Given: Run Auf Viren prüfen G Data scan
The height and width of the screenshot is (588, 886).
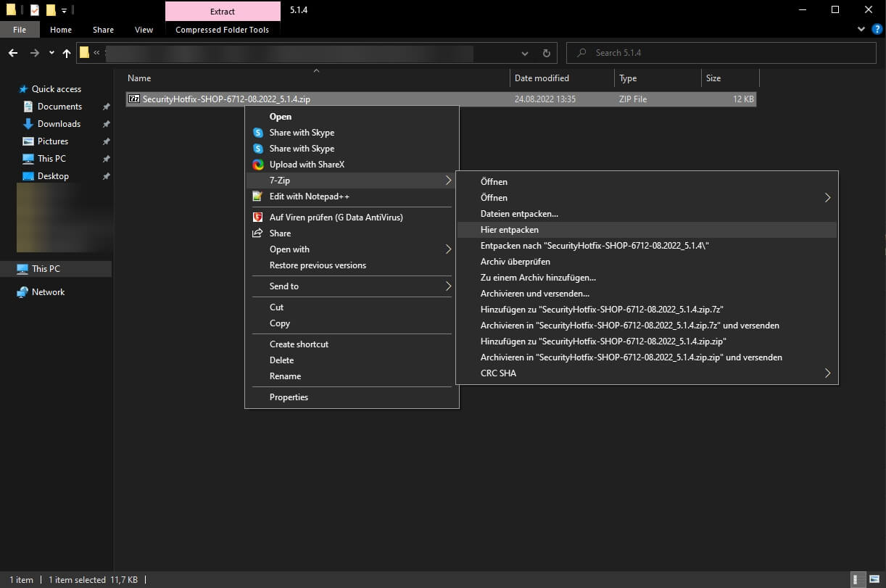Looking at the screenshot, I should (x=336, y=217).
